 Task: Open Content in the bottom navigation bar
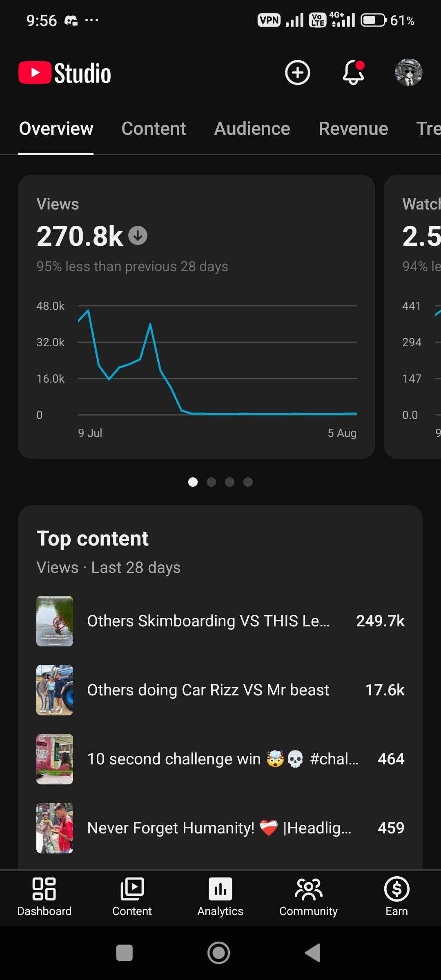[x=132, y=897]
